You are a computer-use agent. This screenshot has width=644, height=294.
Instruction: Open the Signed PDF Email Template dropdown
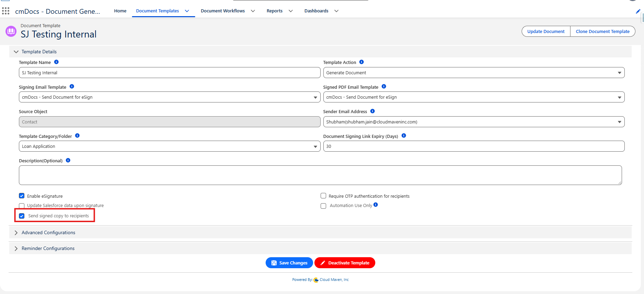474,97
